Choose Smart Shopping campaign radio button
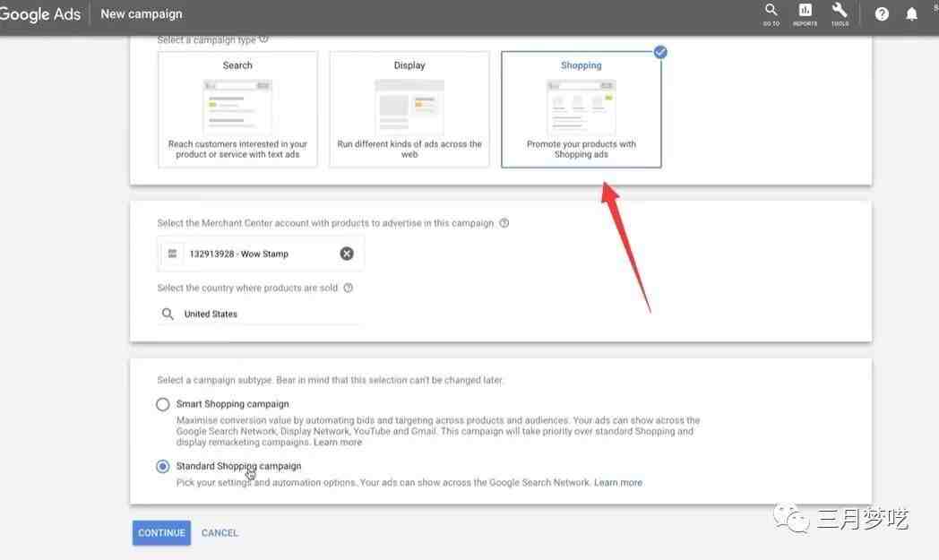Image resolution: width=939 pixels, height=560 pixels. pos(162,404)
